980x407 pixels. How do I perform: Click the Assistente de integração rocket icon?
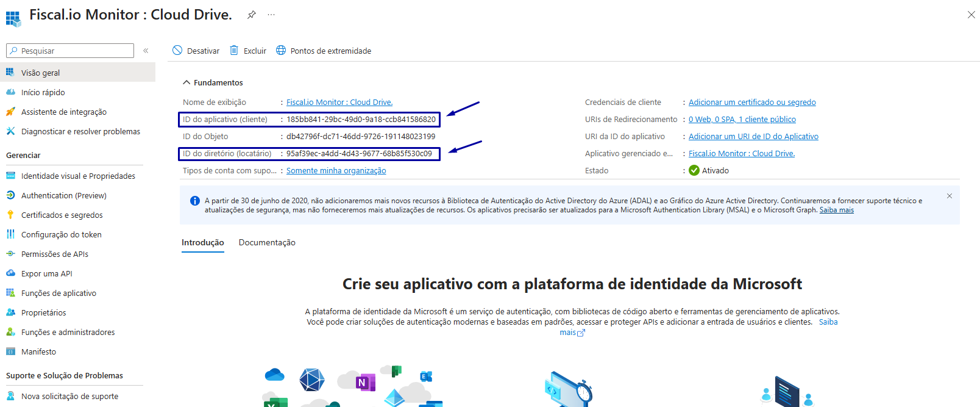[10, 112]
